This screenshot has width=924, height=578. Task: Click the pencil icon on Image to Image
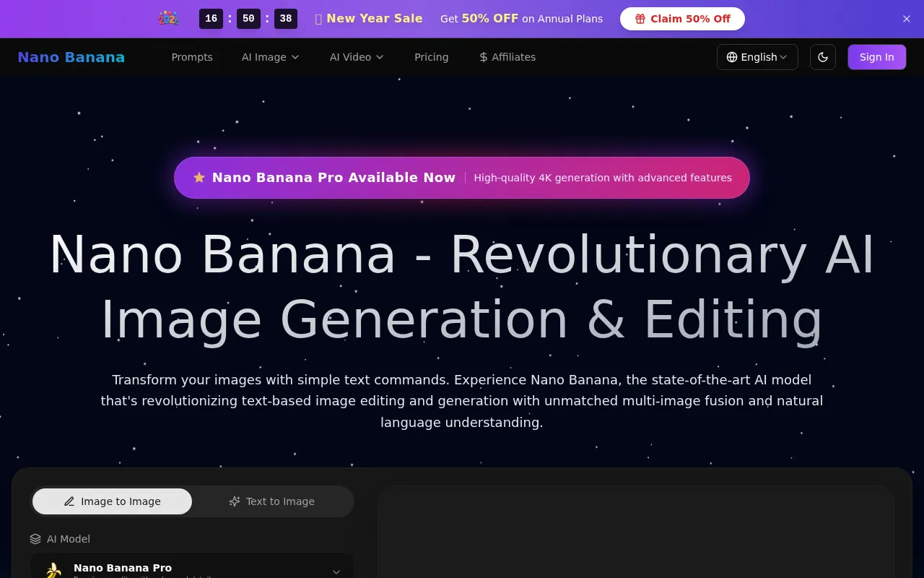pos(70,501)
